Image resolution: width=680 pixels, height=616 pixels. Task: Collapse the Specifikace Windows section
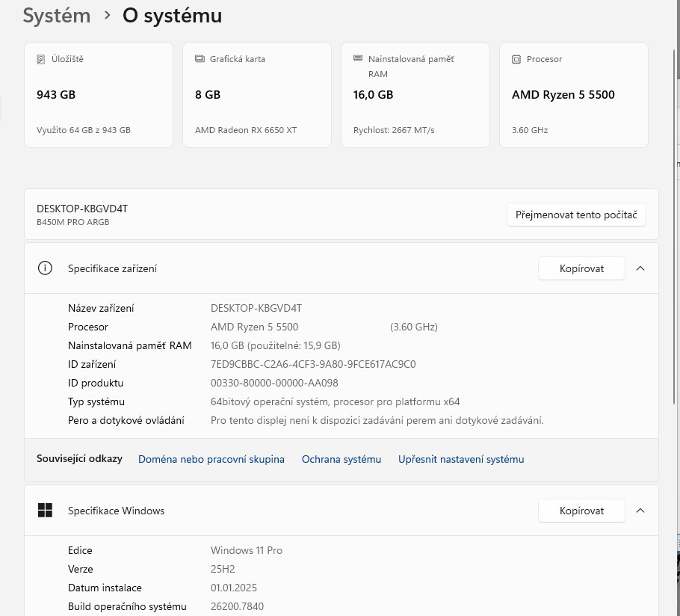coord(640,511)
